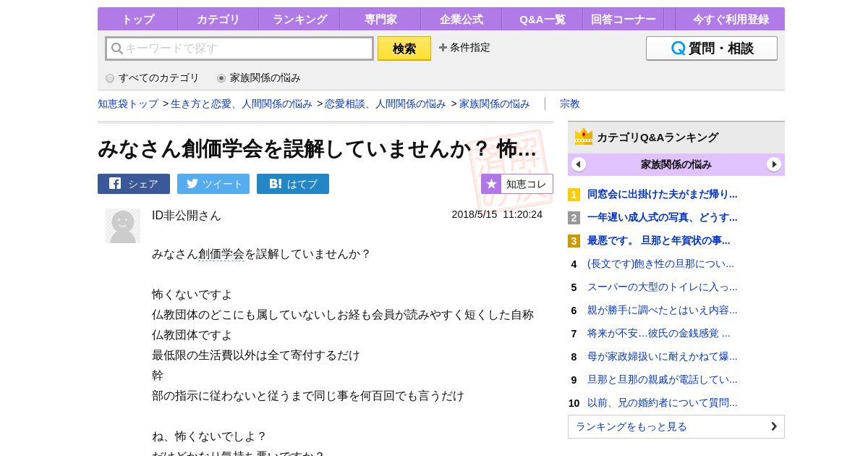Open the カテゴリ tab
The image size is (868, 456).
218,19
